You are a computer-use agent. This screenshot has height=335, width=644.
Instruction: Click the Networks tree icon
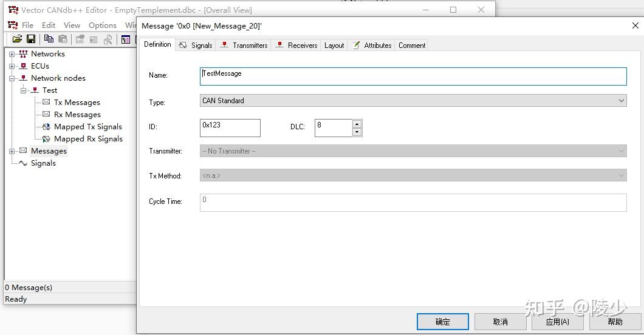[23, 54]
